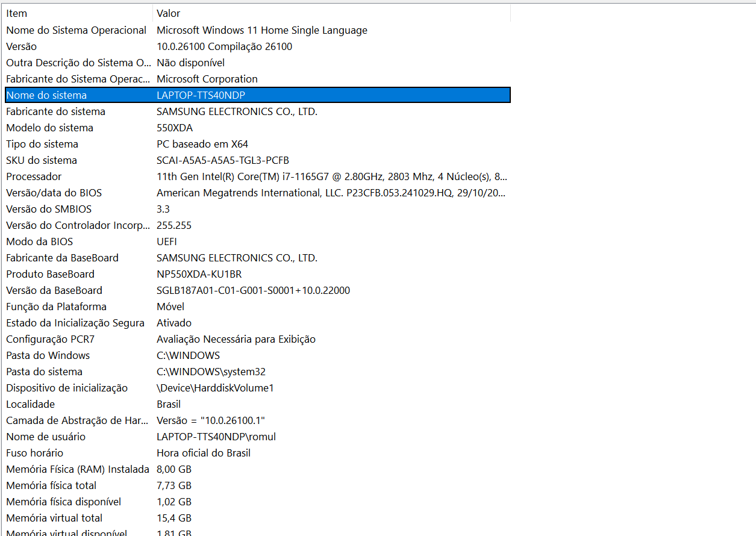Click the "NP550XDA-KU1BR" value
The width and height of the screenshot is (756, 536).
199,274
